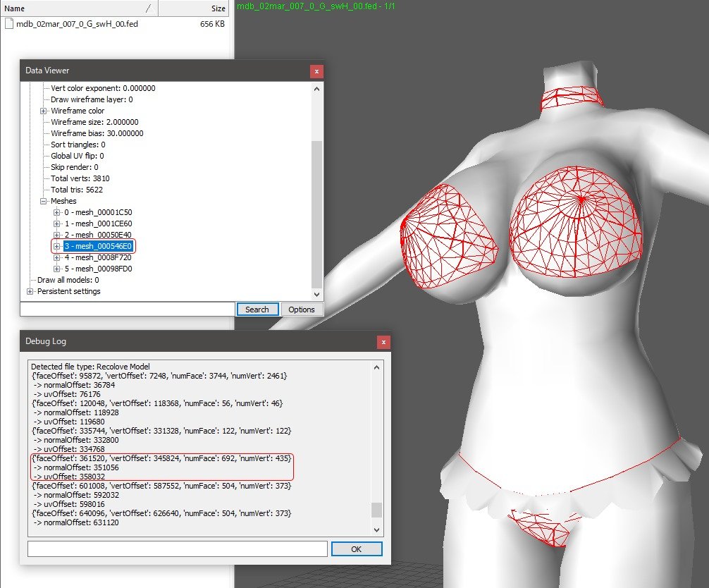Click the Search button in Data Viewer
Viewport: 709px width, 588px height.
pos(257,310)
